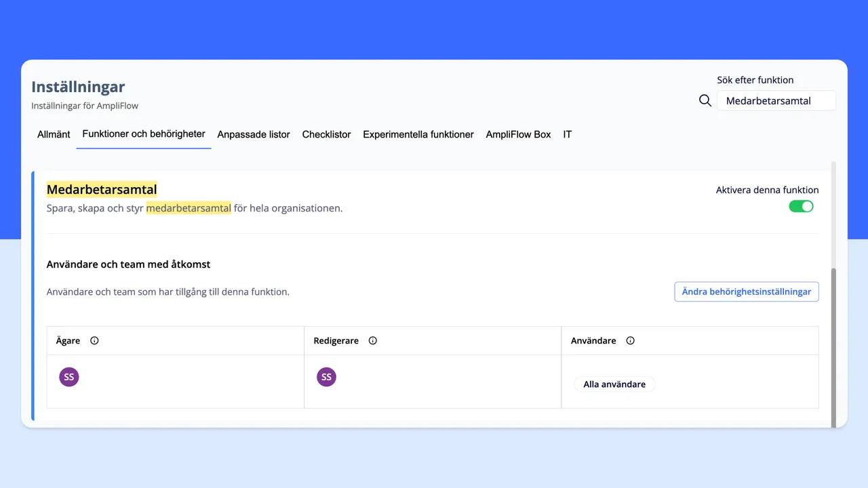Screen dimensions: 868x488
Task: Open the Allmänt tab
Action: 54,134
